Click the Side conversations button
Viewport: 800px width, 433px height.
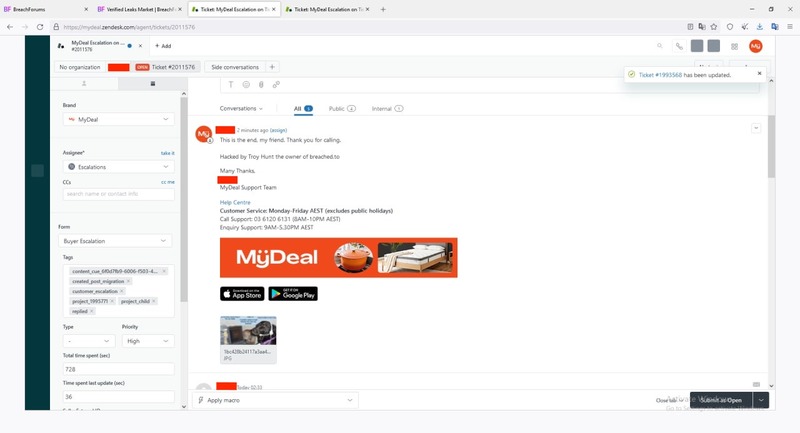235,67
